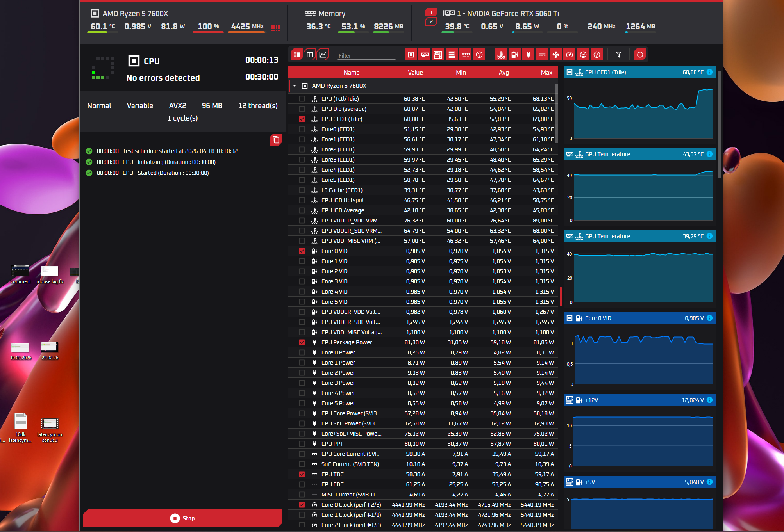Uncheck the Core 0 Clock checkbox
Viewport: 784px width, 532px height.
(302, 505)
